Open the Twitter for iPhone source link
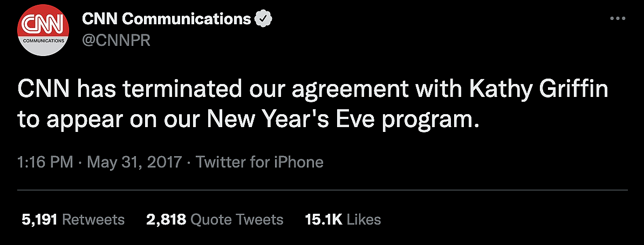644x245 pixels. click(259, 162)
